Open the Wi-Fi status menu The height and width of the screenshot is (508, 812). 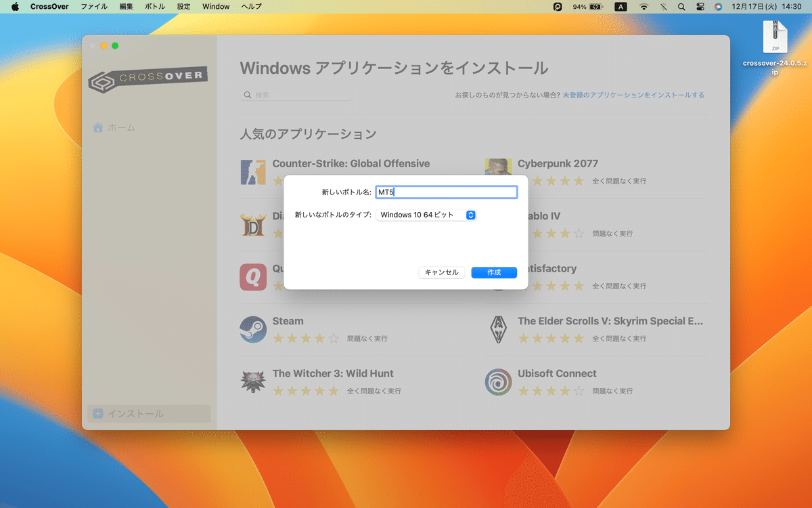click(x=644, y=7)
